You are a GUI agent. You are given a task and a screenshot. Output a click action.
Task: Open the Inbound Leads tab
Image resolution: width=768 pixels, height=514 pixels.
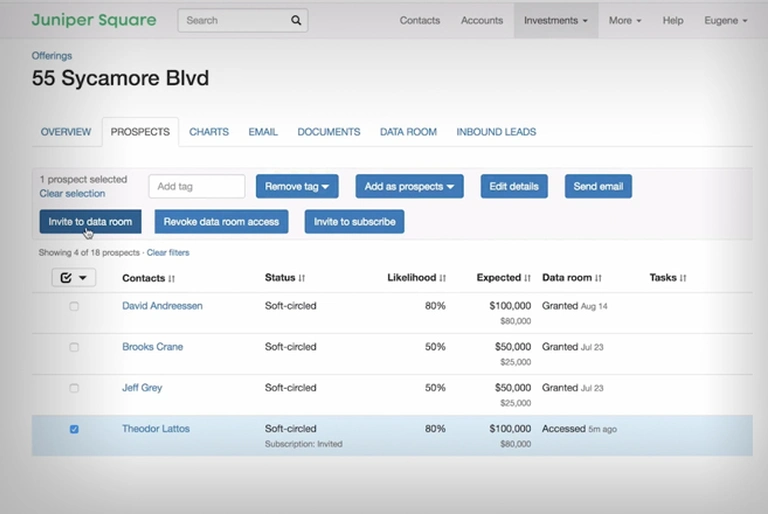point(496,132)
